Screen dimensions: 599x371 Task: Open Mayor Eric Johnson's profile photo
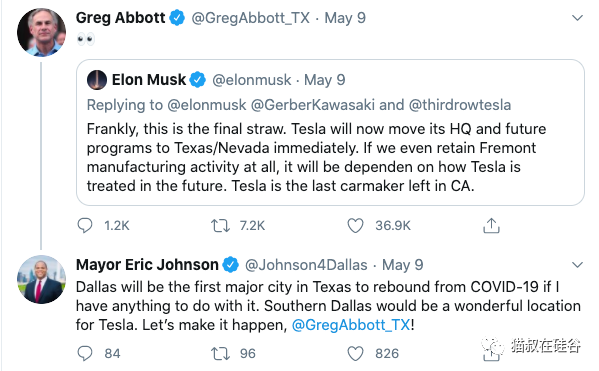[x=41, y=279]
